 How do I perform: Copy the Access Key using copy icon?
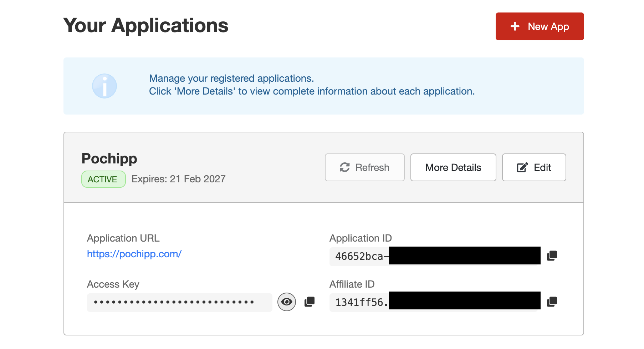[310, 302]
